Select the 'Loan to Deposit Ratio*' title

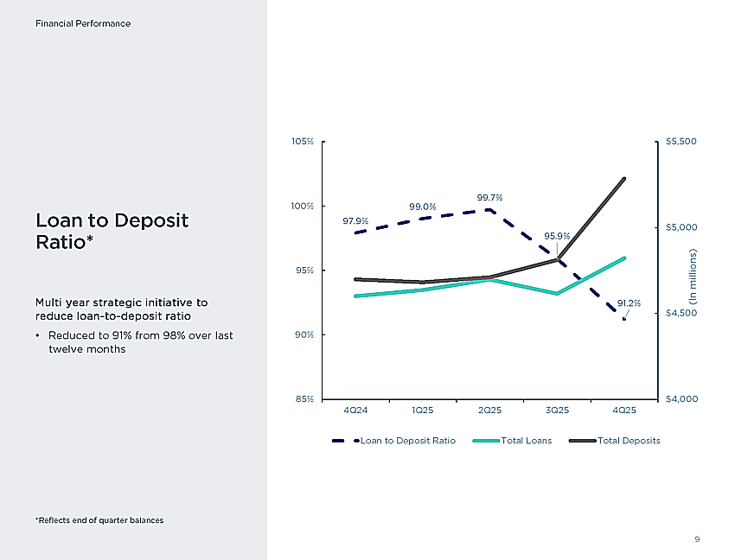pos(112,231)
